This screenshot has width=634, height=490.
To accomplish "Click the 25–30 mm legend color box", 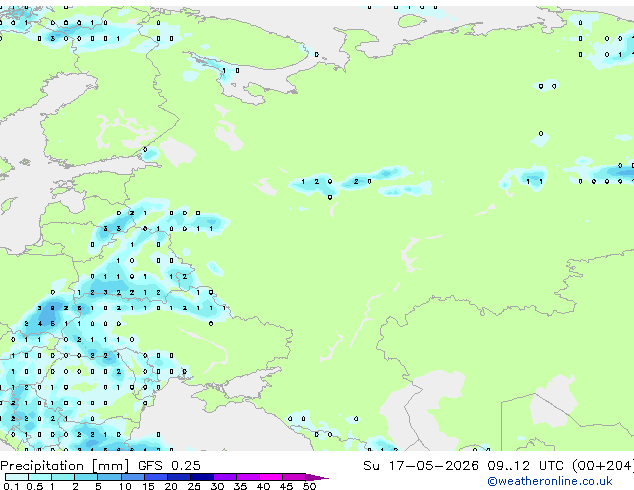I will click(201, 477).
